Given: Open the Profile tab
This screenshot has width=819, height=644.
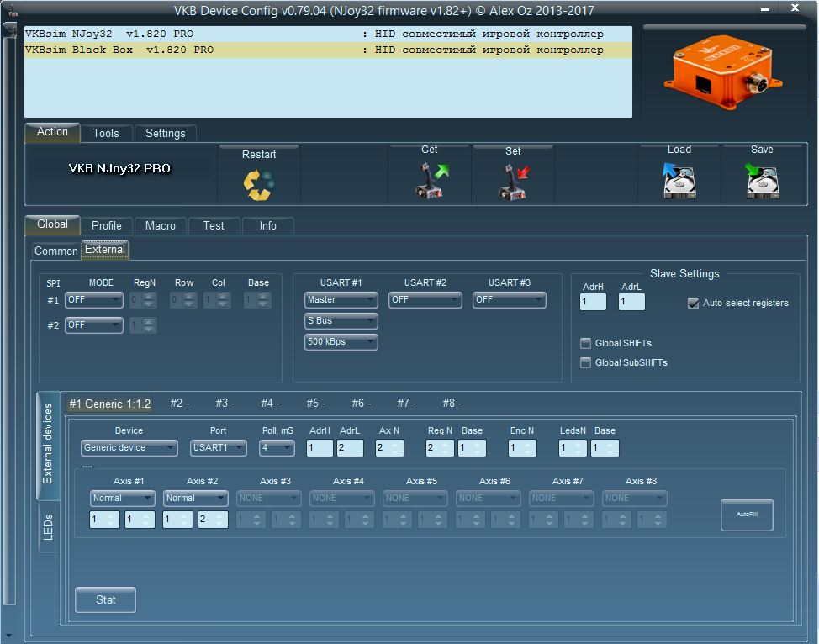Looking at the screenshot, I should coord(107,225).
